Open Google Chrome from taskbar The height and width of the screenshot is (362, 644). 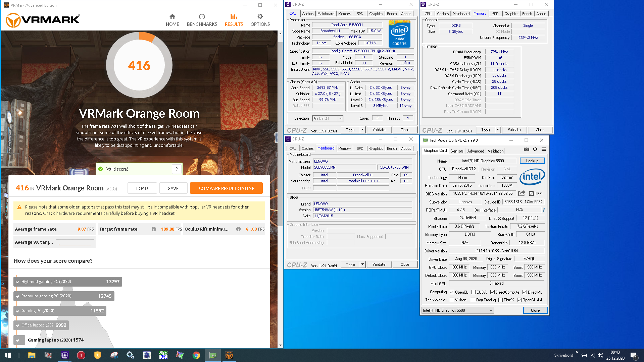196,355
